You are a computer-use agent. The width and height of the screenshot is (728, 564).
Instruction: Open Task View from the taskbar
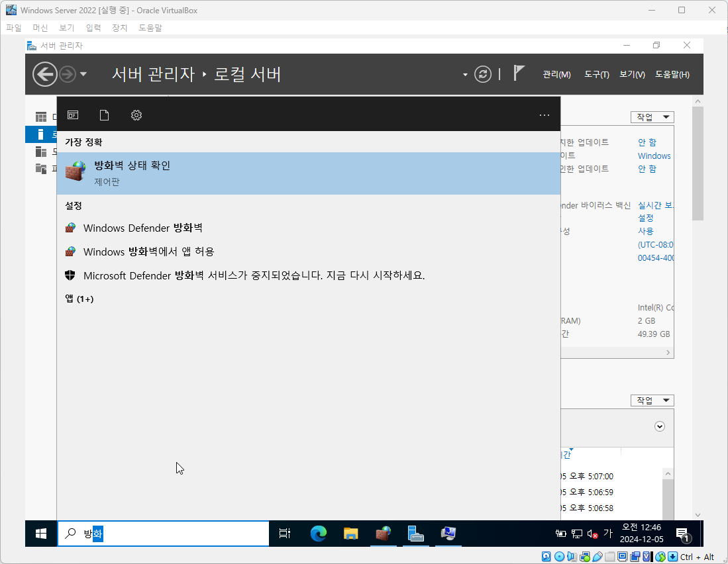pos(285,534)
